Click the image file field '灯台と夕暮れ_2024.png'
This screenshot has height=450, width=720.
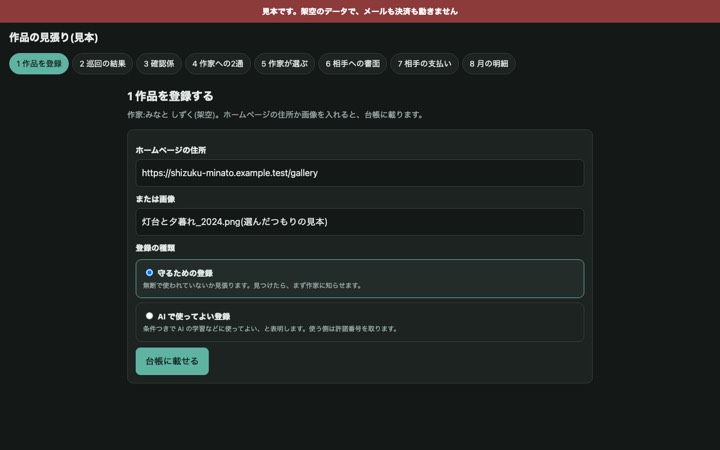(360, 222)
